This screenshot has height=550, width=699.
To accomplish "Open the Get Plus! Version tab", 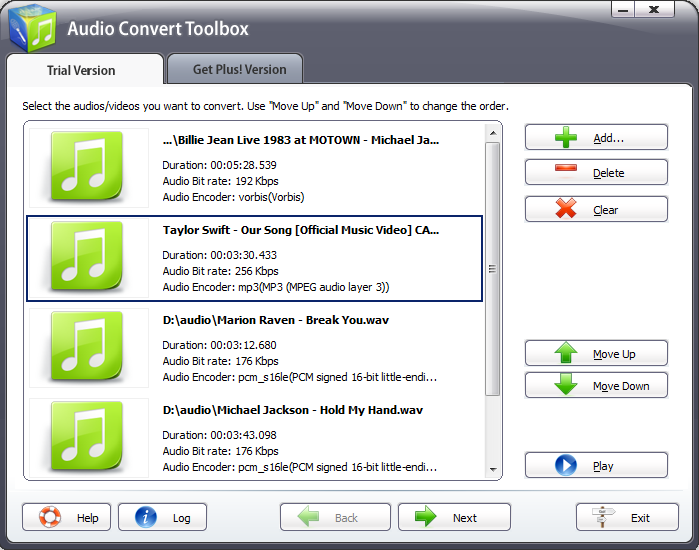I will (235, 69).
